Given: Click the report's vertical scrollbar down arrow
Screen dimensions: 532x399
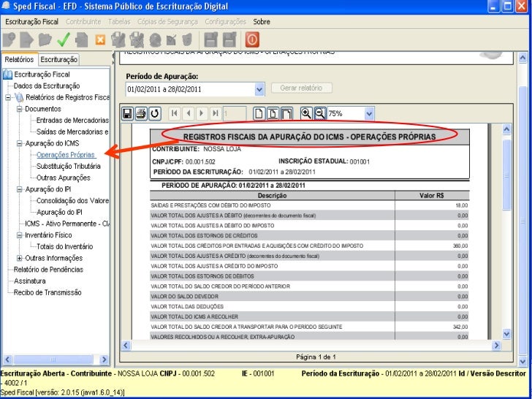Looking at the screenshot, I should point(506,333).
